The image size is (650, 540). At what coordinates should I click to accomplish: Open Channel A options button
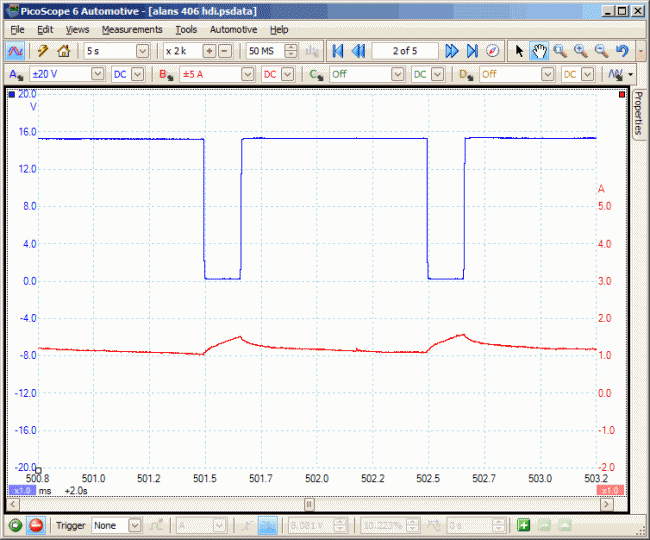[16, 74]
